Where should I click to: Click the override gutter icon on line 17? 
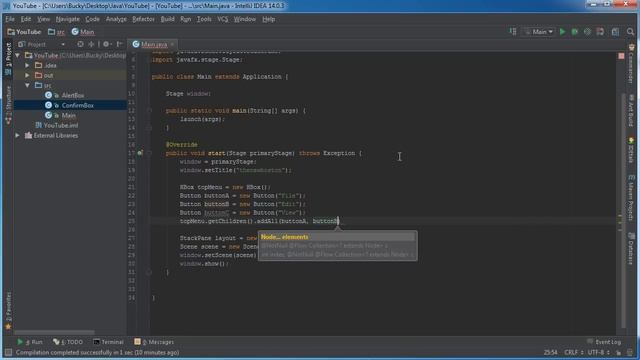click(x=140, y=153)
